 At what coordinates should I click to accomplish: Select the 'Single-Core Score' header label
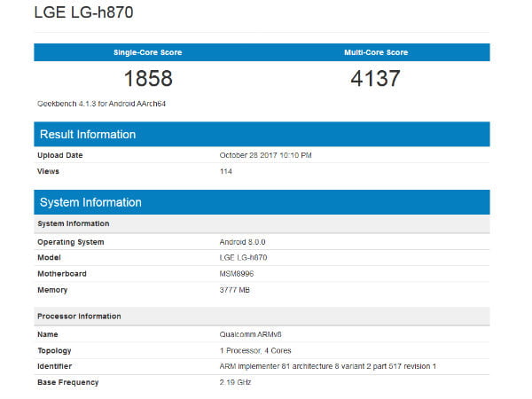(x=147, y=52)
